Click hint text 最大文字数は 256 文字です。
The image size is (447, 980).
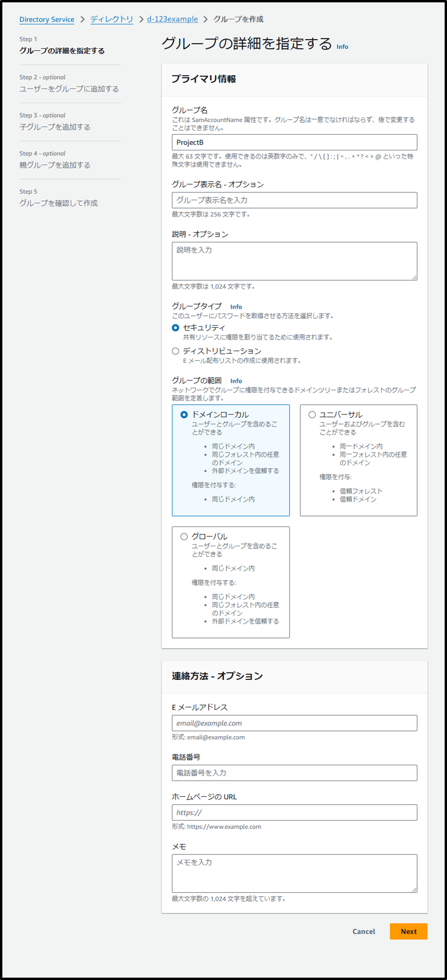point(211,214)
